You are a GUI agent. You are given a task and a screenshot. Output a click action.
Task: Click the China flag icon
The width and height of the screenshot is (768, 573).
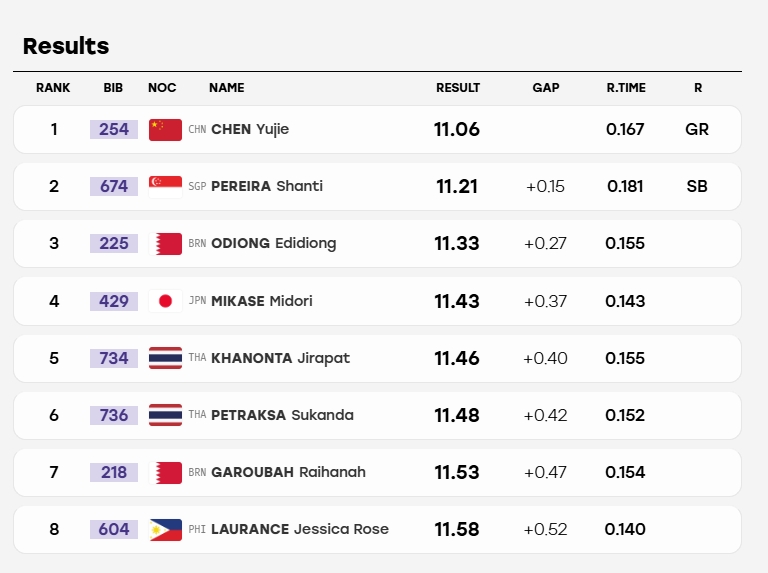pyautogui.click(x=166, y=130)
